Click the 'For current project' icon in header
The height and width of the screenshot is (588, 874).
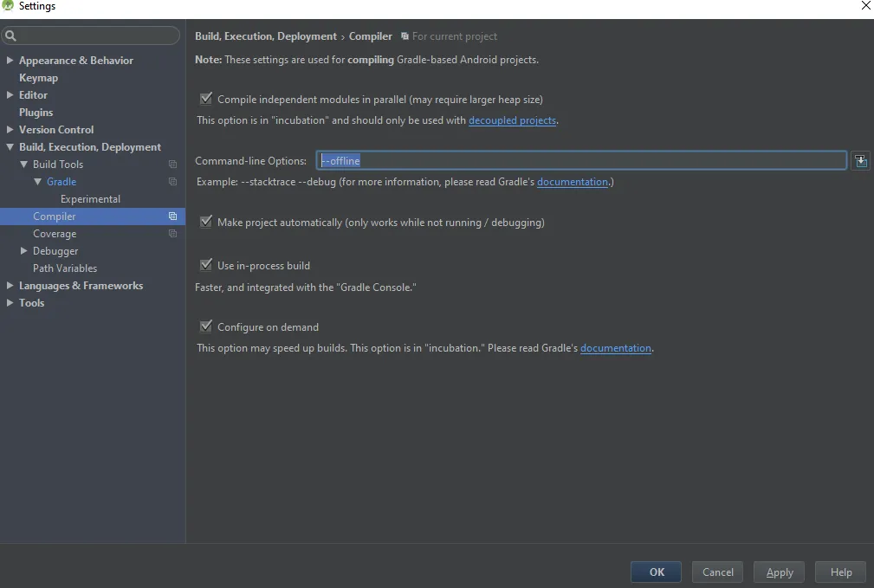tap(405, 36)
